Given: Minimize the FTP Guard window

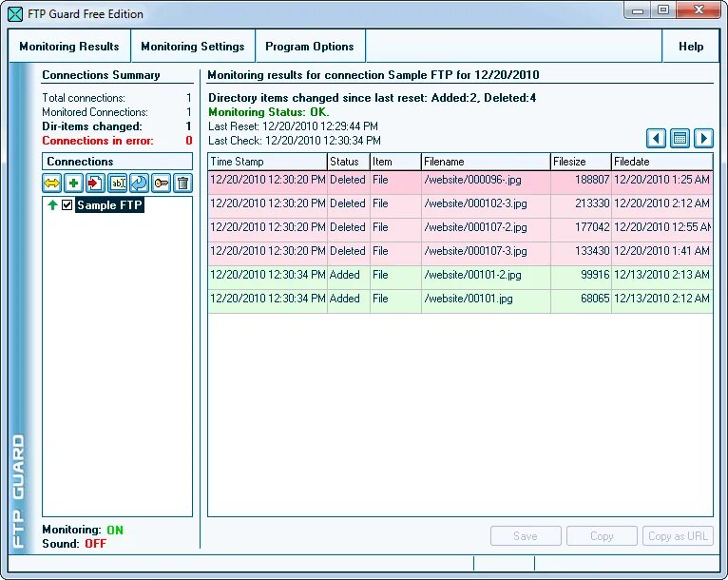Looking at the screenshot, I should pos(638,10).
